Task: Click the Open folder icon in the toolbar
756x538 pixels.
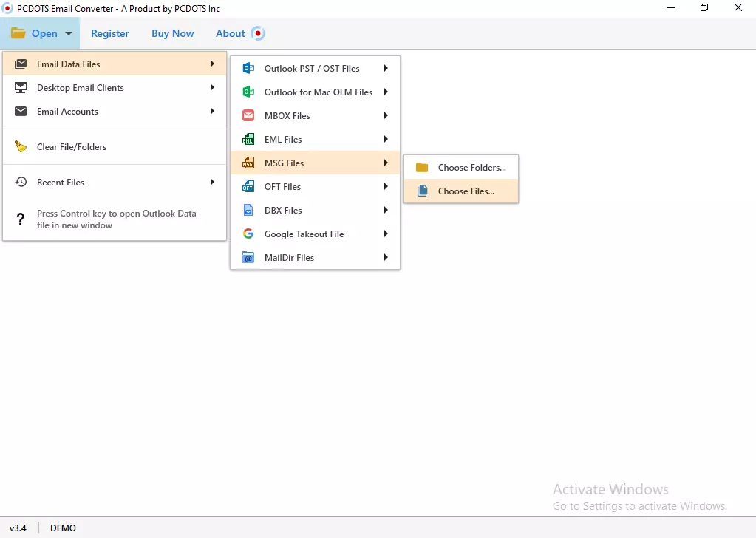Action: coord(18,33)
